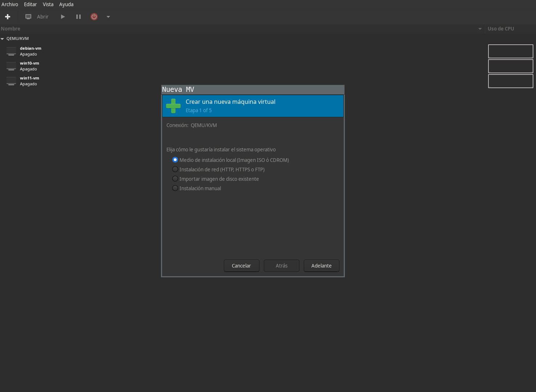Click the Abrir monitor icon in toolbar

pos(28,17)
